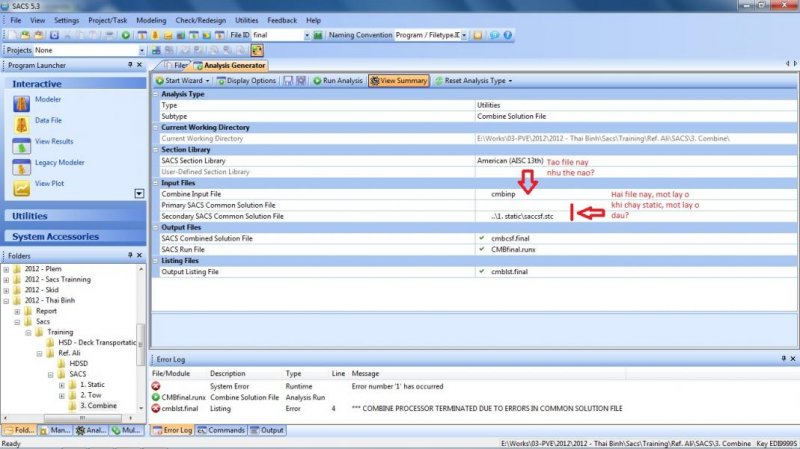Open the Modeler icon in Program Launcher
The width and height of the screenshot is (800, 449).
coord(21,104)
